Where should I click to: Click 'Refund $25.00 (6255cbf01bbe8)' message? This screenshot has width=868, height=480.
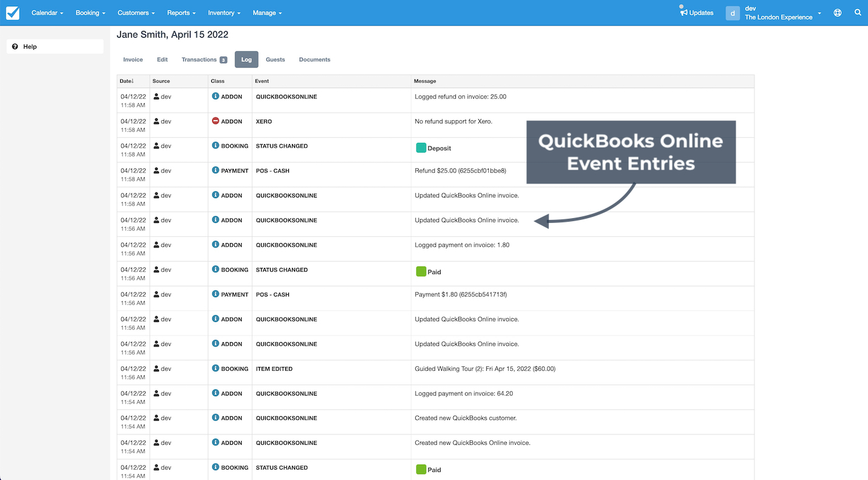click(x=461, y=171)
